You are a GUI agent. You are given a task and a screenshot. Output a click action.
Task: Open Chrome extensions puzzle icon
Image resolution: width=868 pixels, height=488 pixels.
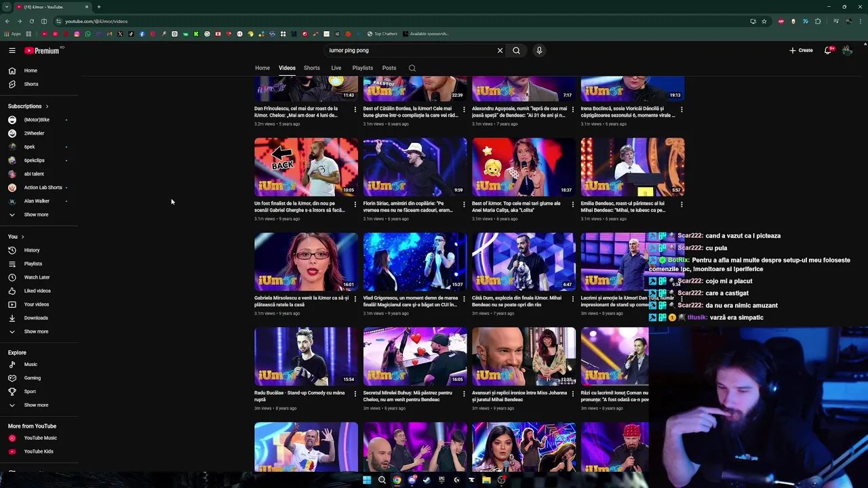click(818, 21)
